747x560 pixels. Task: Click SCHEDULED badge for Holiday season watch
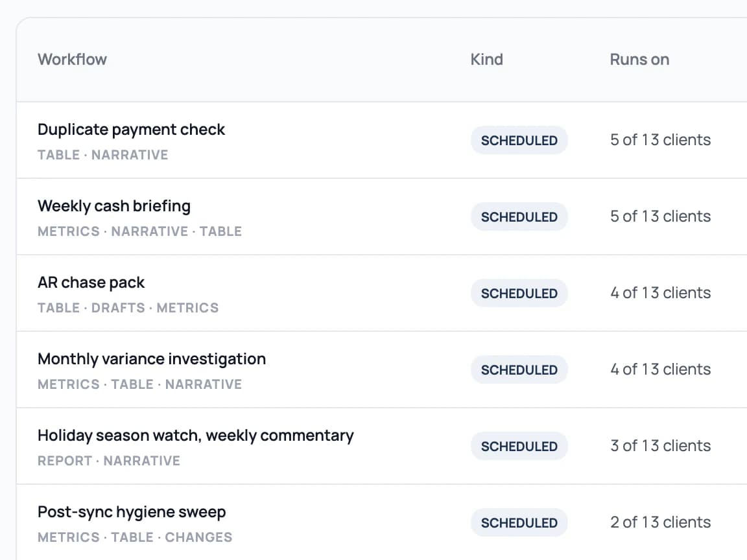(x=519, y=446)
